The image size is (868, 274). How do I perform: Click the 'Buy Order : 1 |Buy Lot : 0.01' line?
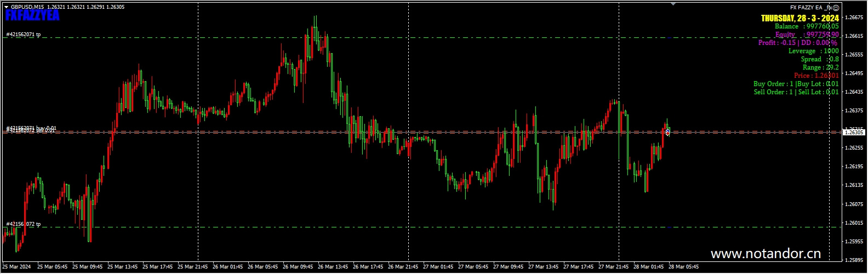[x=796, y=84]
